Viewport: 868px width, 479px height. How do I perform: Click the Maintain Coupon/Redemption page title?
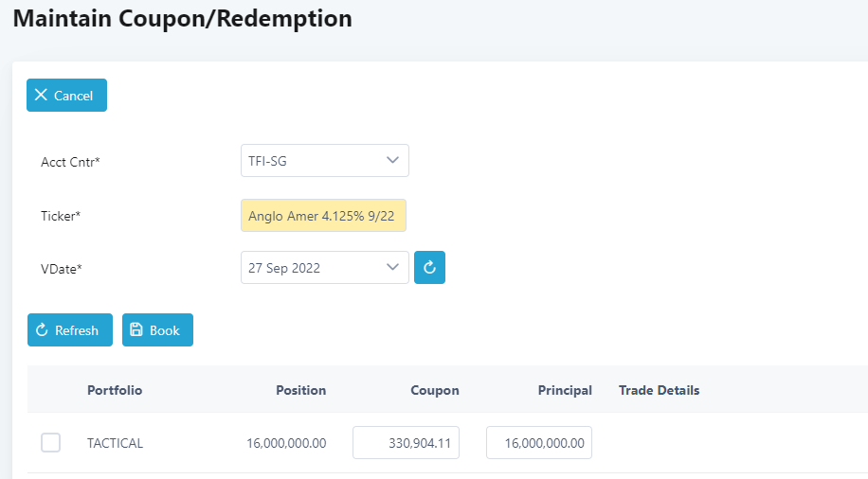pos(182,18)
